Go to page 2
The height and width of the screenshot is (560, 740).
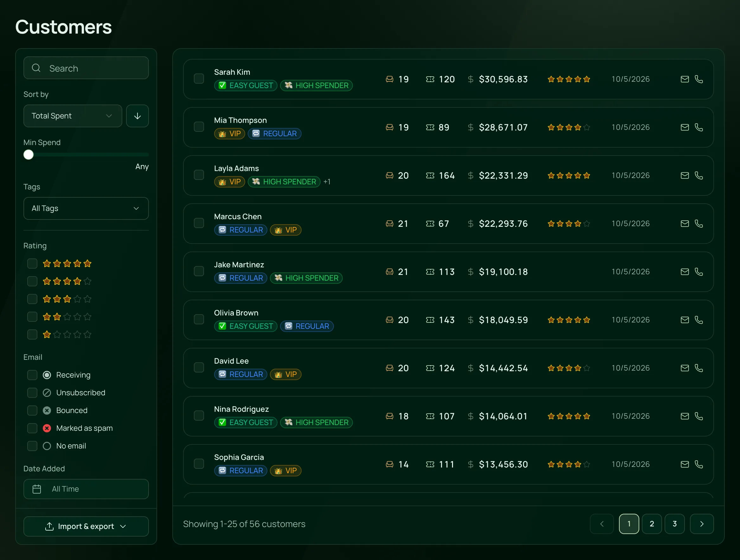pos(651,524)
